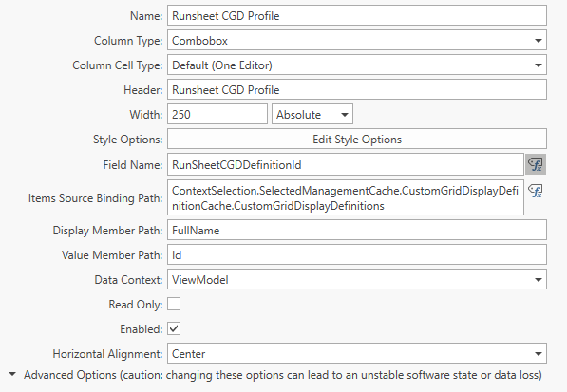Click the Field Name input box
The height and width of the screenshot is (392, 567).
[346, 164]
